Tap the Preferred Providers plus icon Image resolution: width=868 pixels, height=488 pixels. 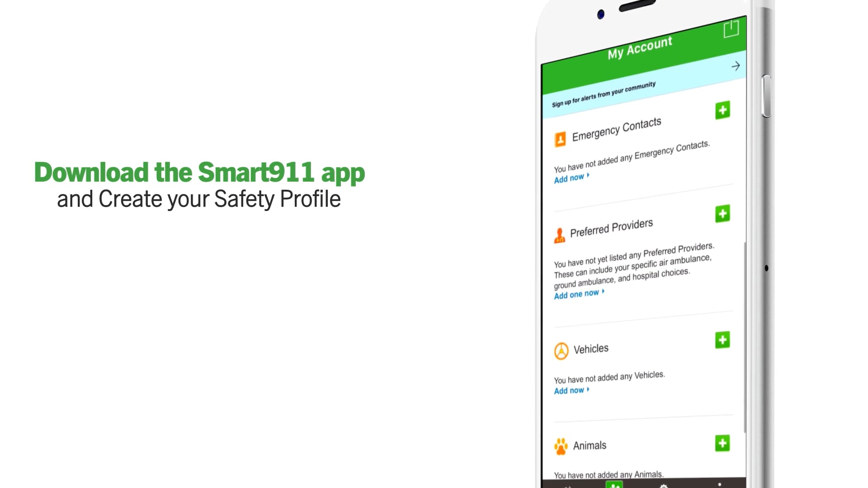(722, 214)
